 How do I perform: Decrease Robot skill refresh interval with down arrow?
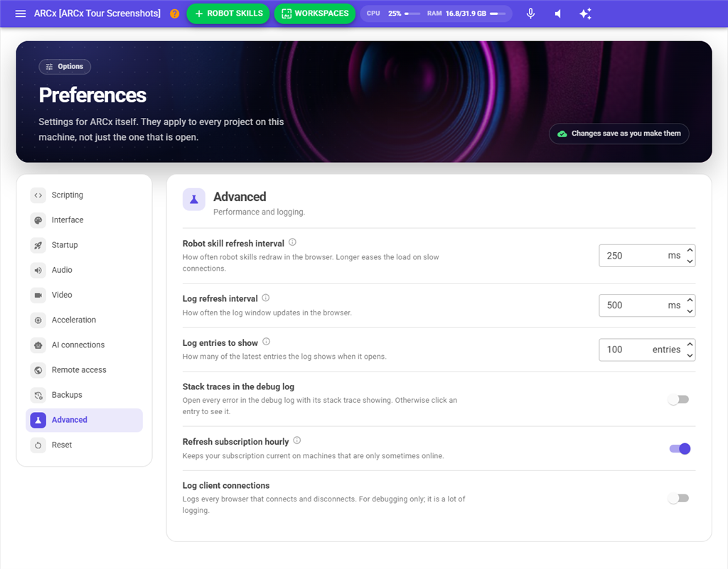(690, 261)
